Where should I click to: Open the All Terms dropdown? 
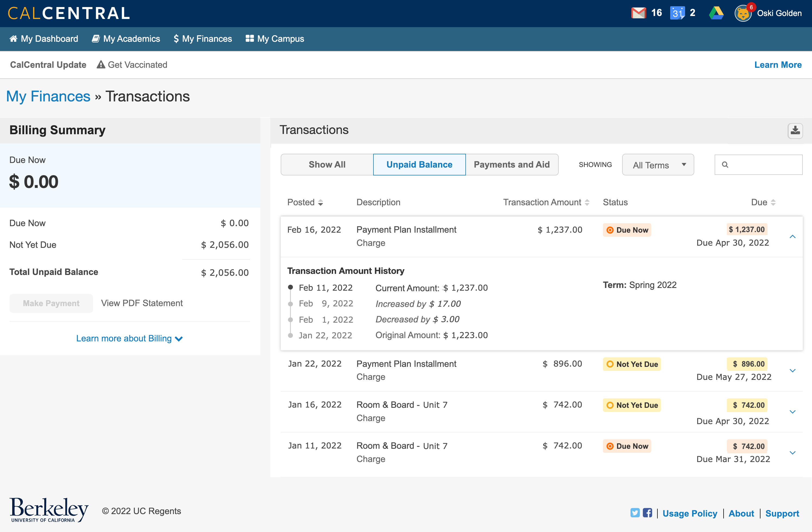658,165
